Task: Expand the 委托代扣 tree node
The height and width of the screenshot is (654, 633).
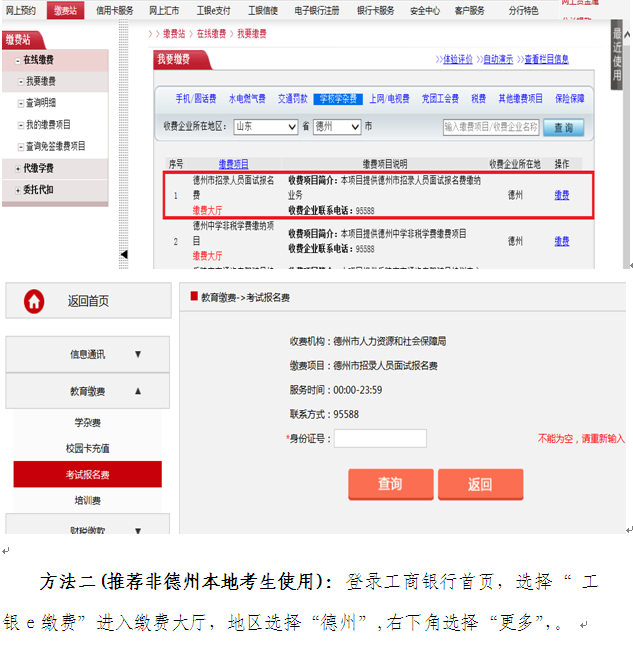Action: [18, 191]
